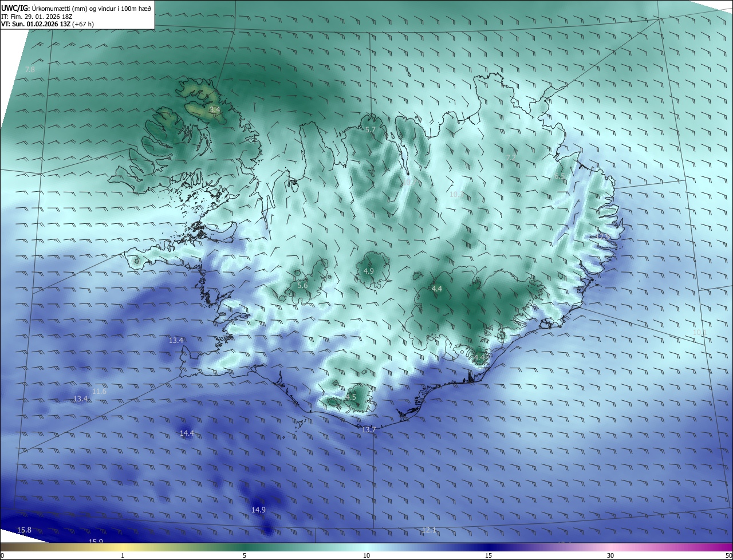Viewport: 733px width, 560px height.
Task: Click the 12.1 value label
Action: point(429,530)
